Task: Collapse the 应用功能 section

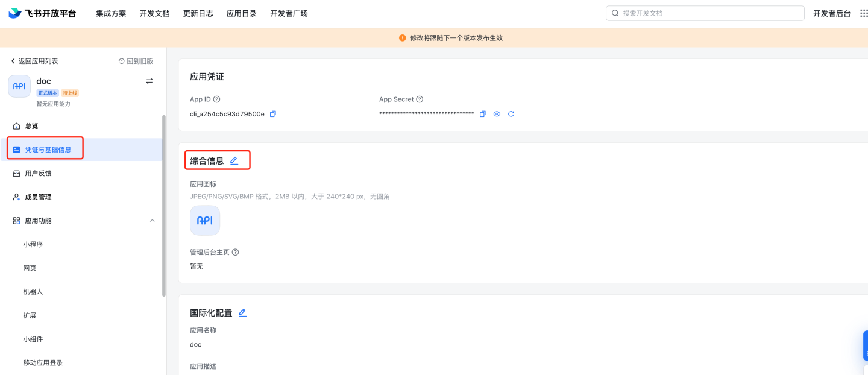Action: pyautogui.click(x=152, y=221)
